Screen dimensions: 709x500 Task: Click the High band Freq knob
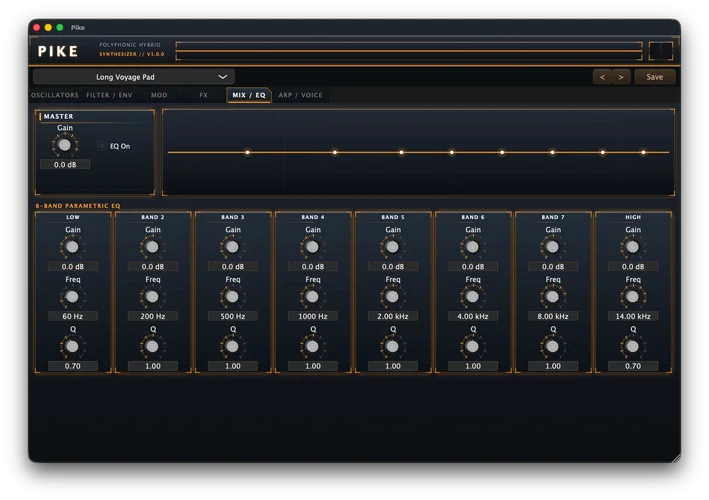pyautogui.click(x=633, y=297)
